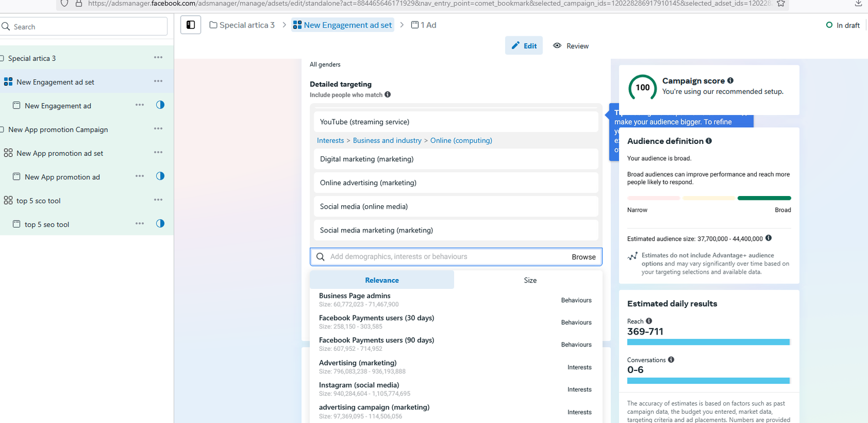Open options menu for Special artica 3
The width and height of the screenshot is (868, 423).
[x=158, y=58]
